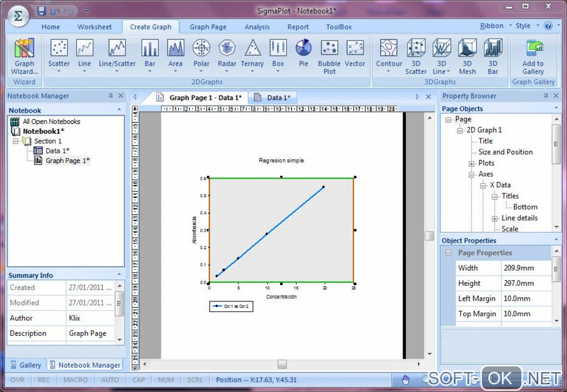Select Size and Position in Page Objects

pos(505,152)
